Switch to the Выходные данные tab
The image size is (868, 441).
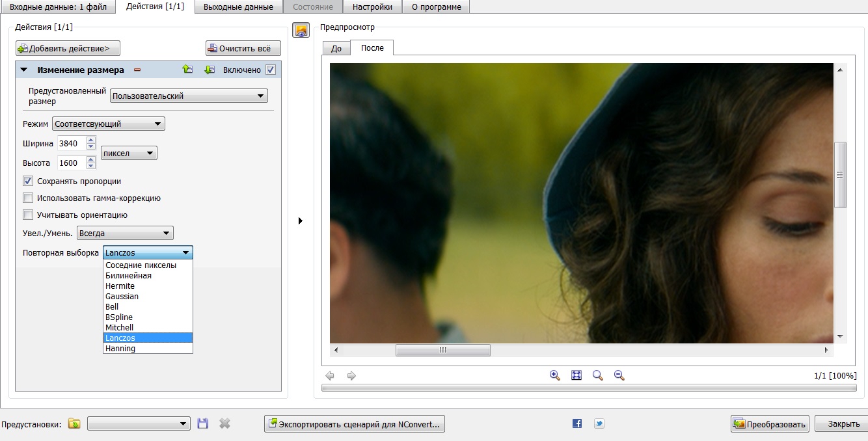tap(238, 7)
